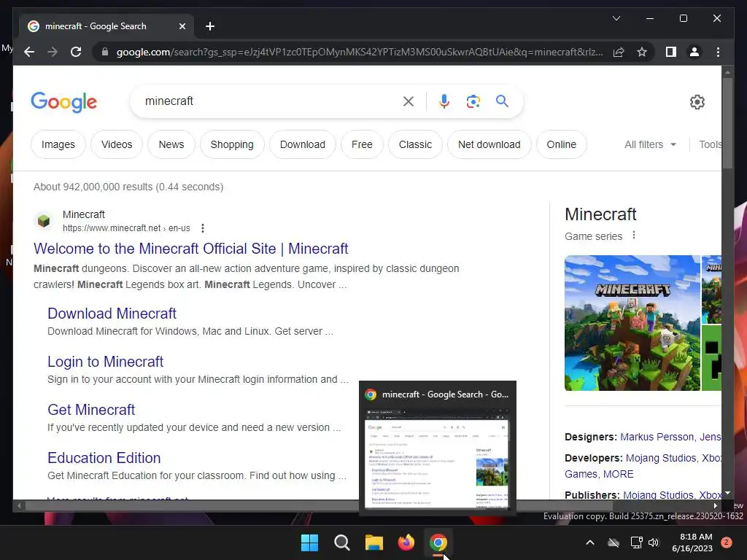
Task: Start search by voice microphone
Action: coord(444,101)
